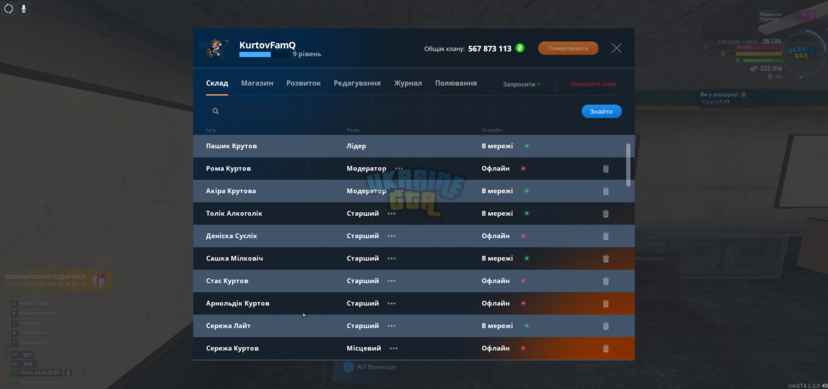View the Журнал tab
The width and height of the screenshot is (828, 389).
coord(408,83)
